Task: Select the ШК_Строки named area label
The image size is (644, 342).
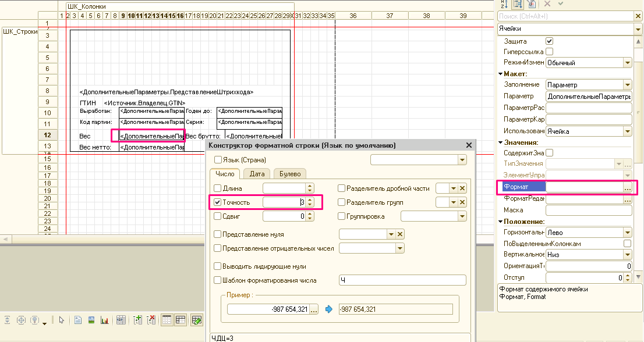Action: (x=20, y=31)
